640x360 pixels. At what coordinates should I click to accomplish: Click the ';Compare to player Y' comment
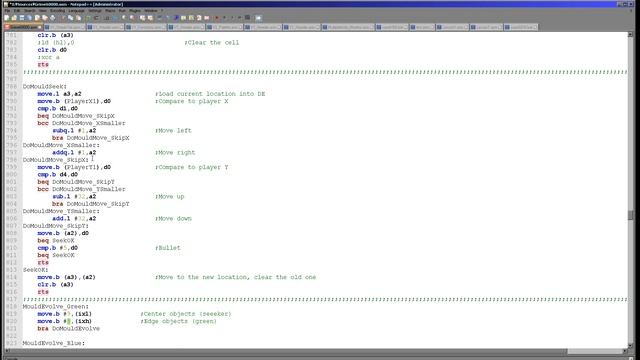pyautogui.click(x=191, y=167)
